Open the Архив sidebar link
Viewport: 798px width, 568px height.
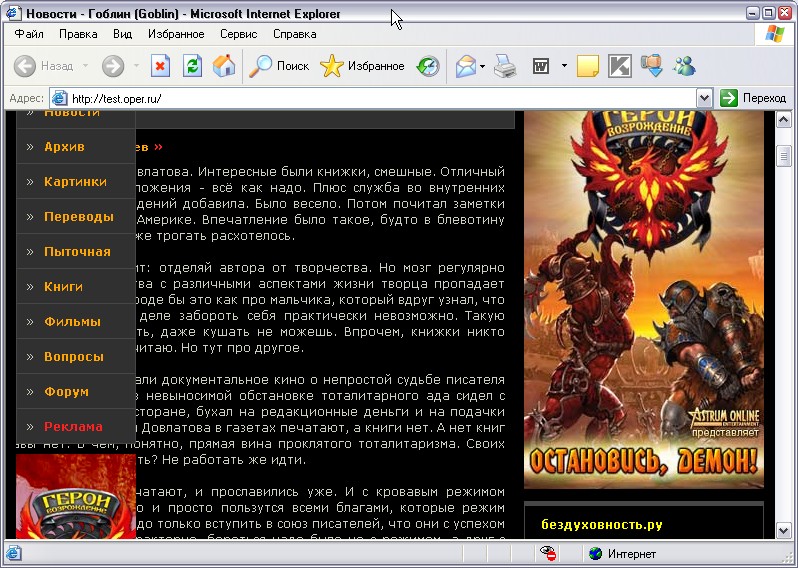pyautogui.click(x=76, y=147)
